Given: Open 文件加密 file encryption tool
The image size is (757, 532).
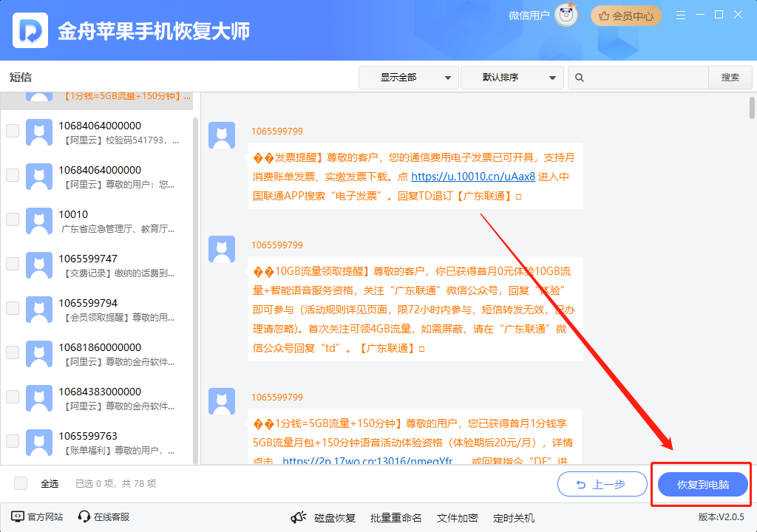Looking at the screenshot, I should 457,518.
